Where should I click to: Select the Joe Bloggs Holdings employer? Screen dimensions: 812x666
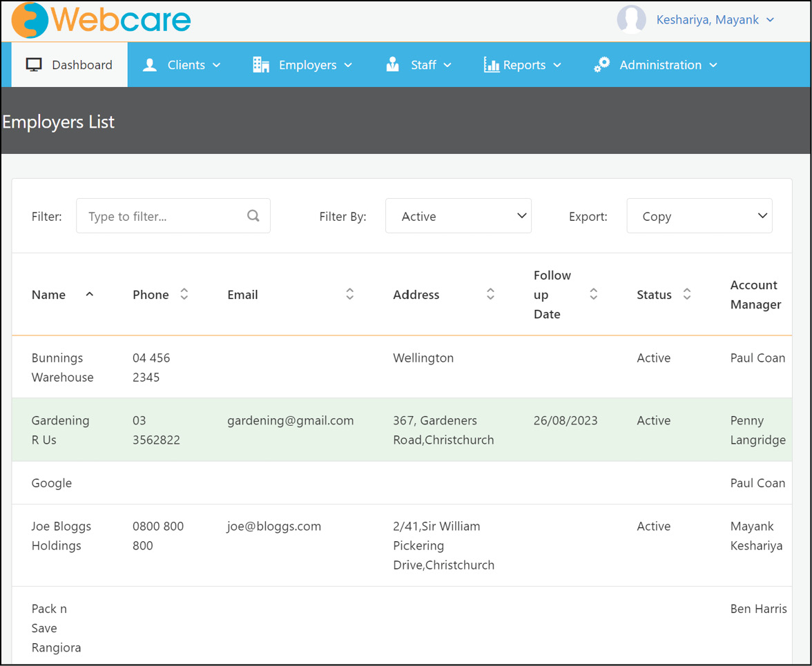[61, 536]
